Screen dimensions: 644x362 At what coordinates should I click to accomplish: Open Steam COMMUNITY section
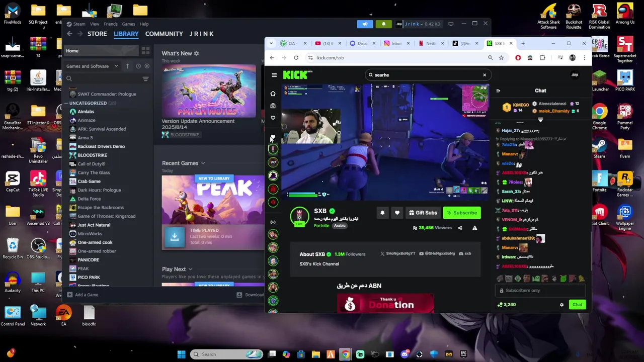pos(164,34)
